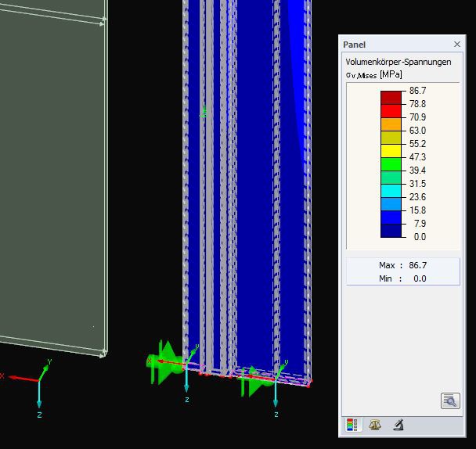Click the dark navy 7.9 legend swatch
Viewport: 476px width, 449px height.
pyautogui.click(x=391, y=231)
